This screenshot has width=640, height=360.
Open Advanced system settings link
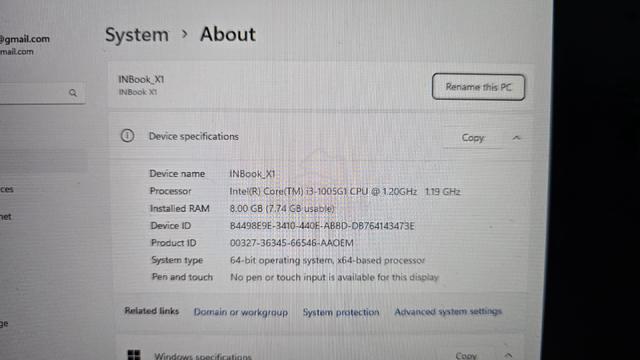point(448,311)
